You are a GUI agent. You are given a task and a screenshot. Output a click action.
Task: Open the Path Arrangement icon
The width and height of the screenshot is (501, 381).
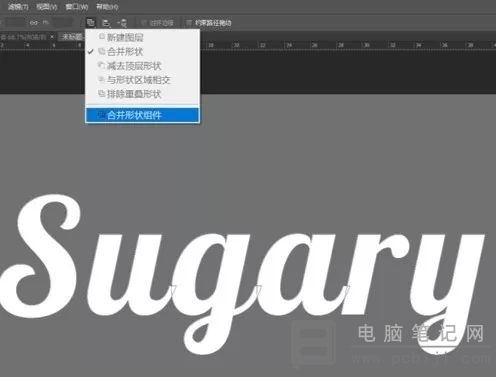point(122,23)
